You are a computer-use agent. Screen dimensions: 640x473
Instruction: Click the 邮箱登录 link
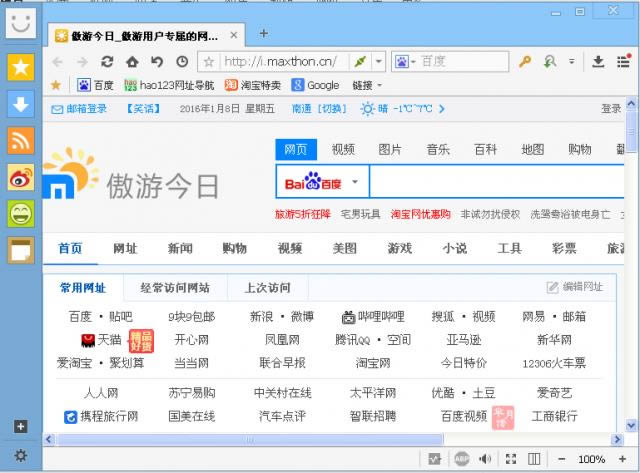click(x=79, y=109)
